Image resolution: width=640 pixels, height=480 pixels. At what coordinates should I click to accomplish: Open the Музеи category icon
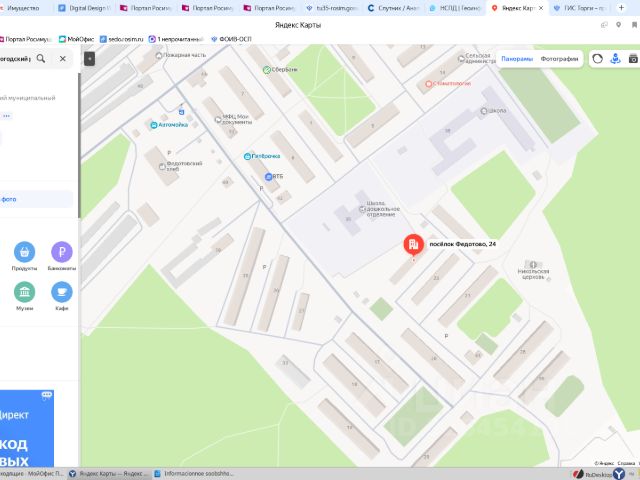click(x=24, y=292)
